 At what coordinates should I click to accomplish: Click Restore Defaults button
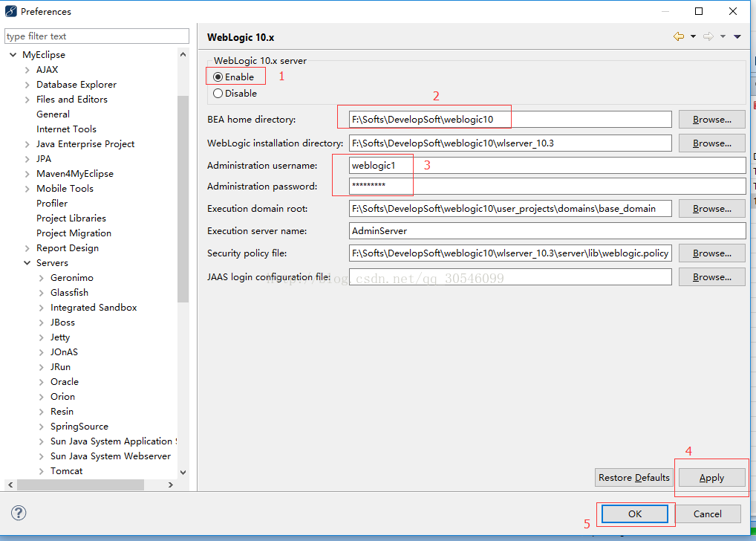click(x=634, y=478)
